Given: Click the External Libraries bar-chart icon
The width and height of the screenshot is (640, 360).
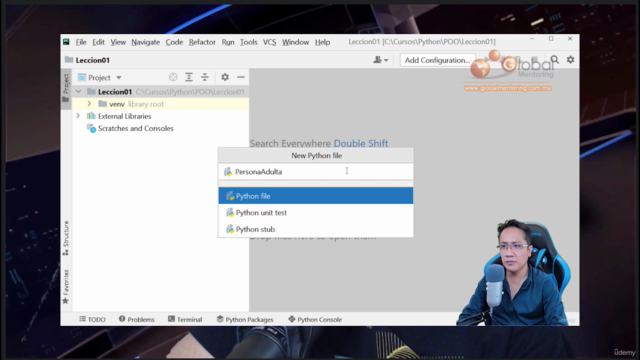Looking at the screenshot, I should click(91, 116).
